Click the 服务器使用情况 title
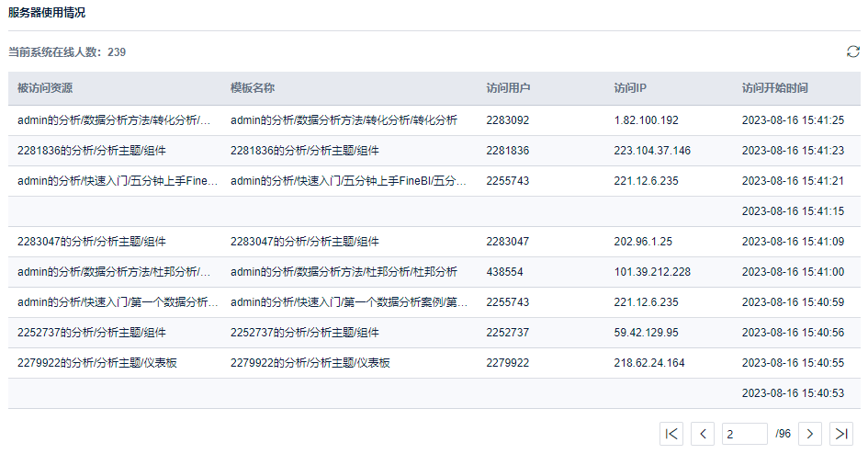The height and width of the screenshot is (454, 868). tap(47, 13)
